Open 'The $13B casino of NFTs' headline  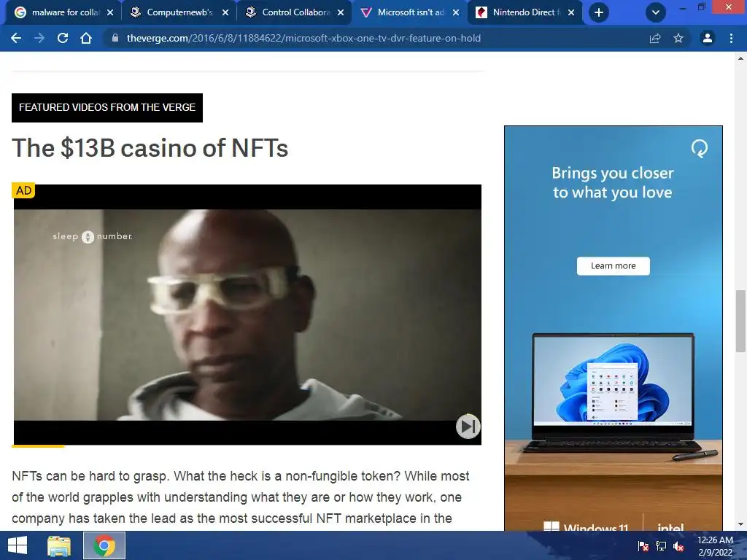pos(150,147)
